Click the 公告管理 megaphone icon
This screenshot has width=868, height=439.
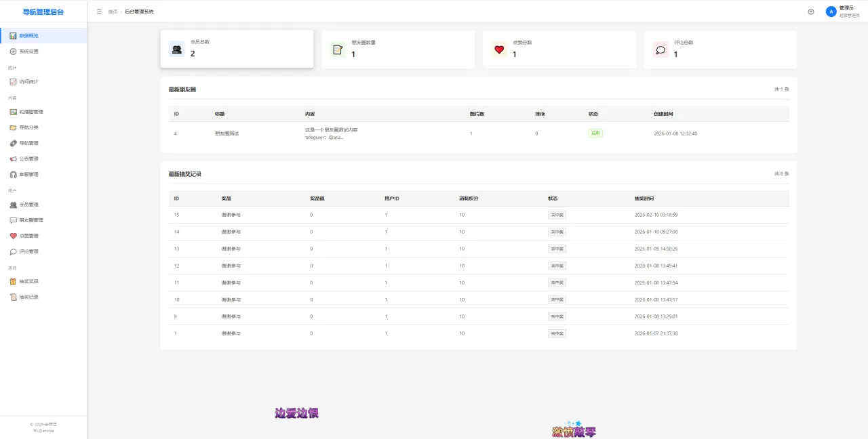pos(13,159)
